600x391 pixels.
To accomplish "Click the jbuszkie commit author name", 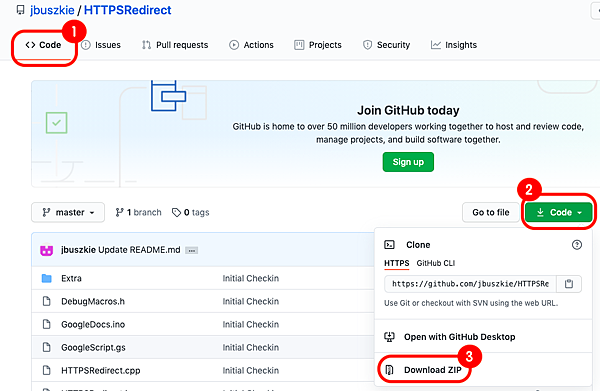I will [78, 250].
